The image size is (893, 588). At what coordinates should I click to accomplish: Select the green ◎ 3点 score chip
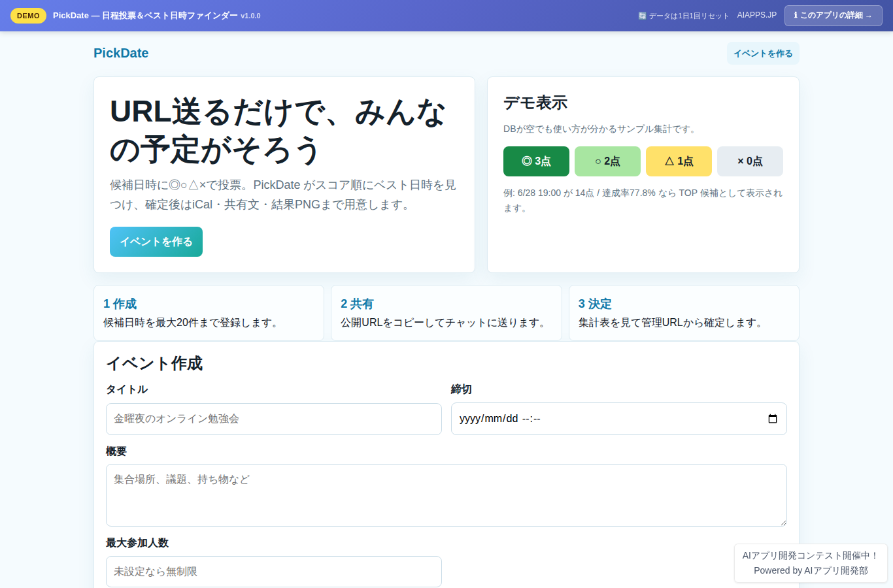coord(536,161)
